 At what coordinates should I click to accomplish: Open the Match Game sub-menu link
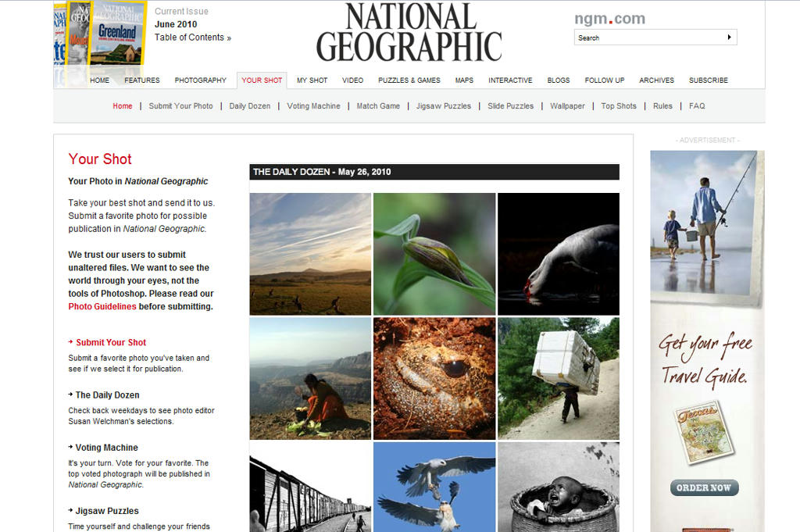click(378, 106)
